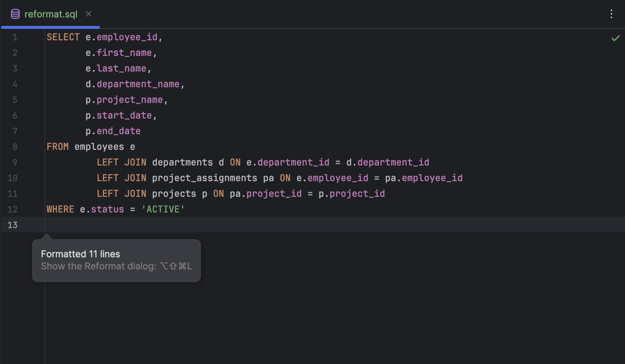
Task: Click the p.end_date column on line 7
Action: [113, 131]
